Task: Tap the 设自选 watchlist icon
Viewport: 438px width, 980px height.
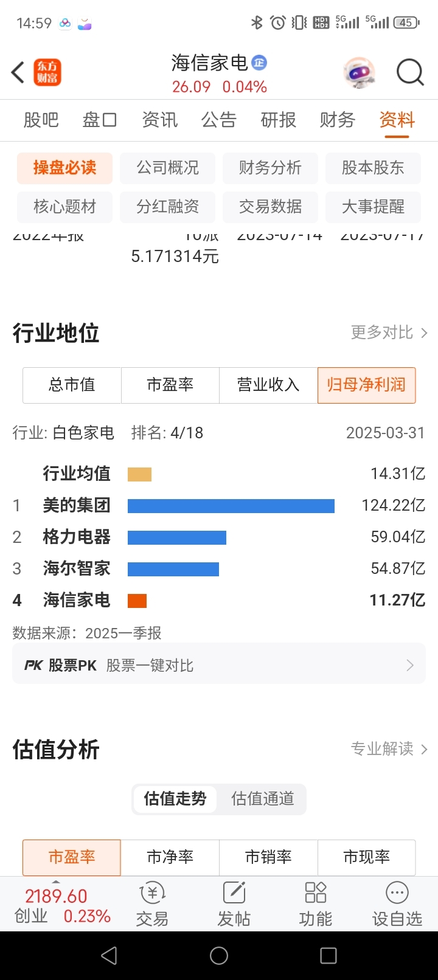Action: click(x=397, y=904)
